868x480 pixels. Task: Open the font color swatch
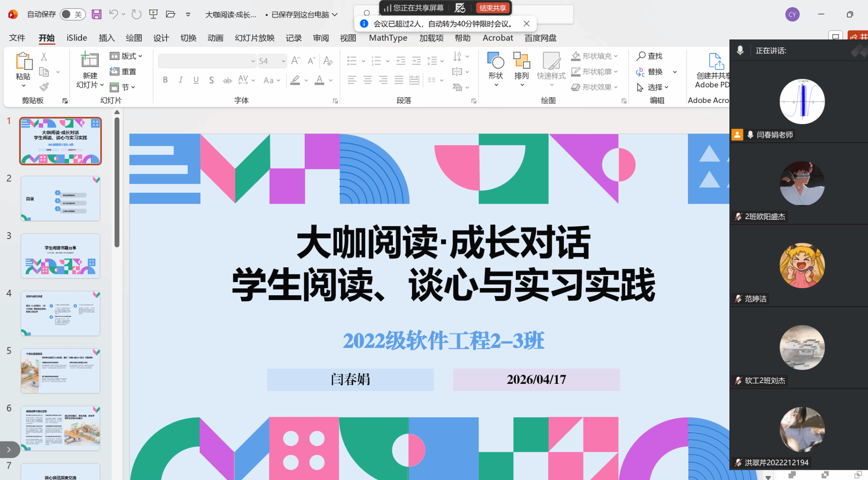click(x=320, y=80)
